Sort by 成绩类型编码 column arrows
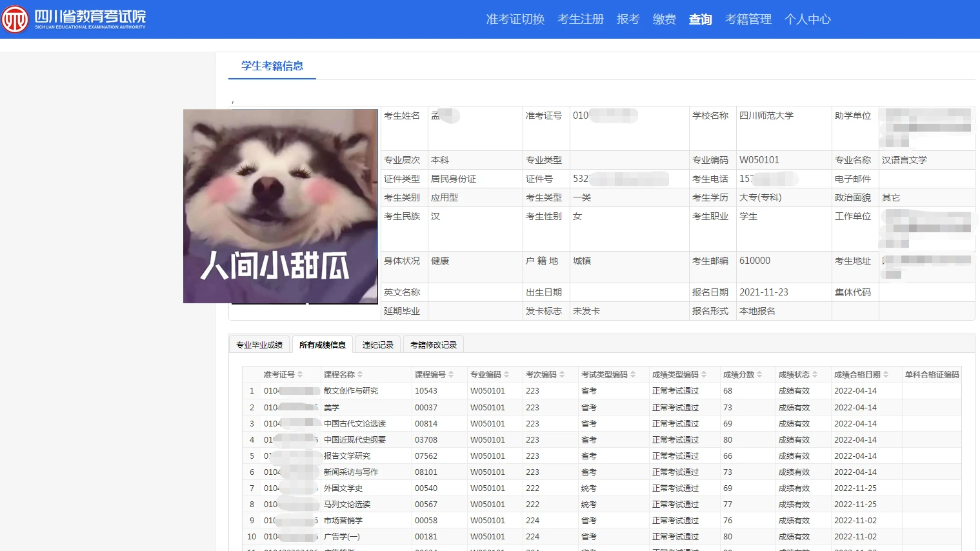Image resolution: width=980 pixels, height=551 pixels. point(704,374)
